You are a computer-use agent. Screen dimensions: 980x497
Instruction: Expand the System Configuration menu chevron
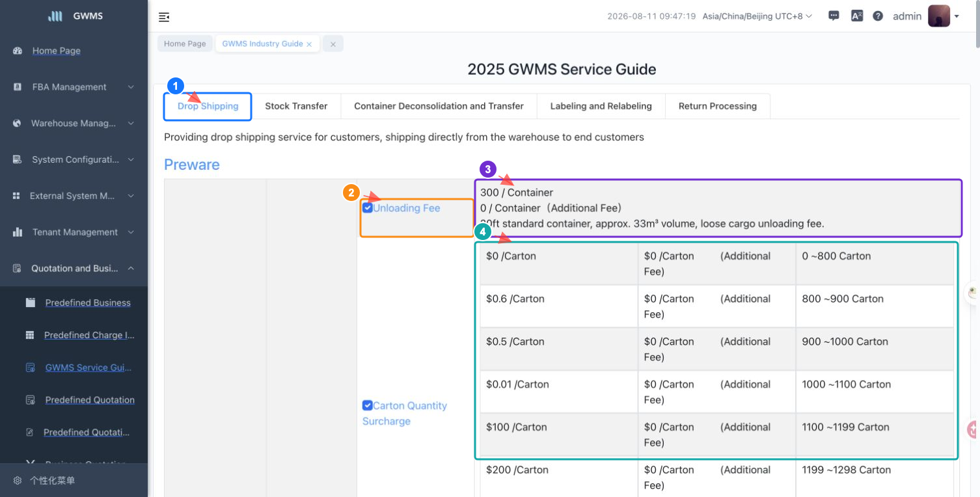click(x=131, y=160)
